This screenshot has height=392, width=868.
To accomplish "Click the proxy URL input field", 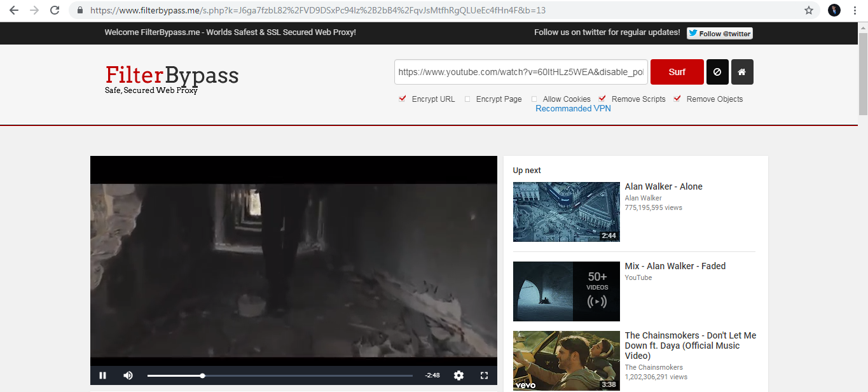I will 521,72.
